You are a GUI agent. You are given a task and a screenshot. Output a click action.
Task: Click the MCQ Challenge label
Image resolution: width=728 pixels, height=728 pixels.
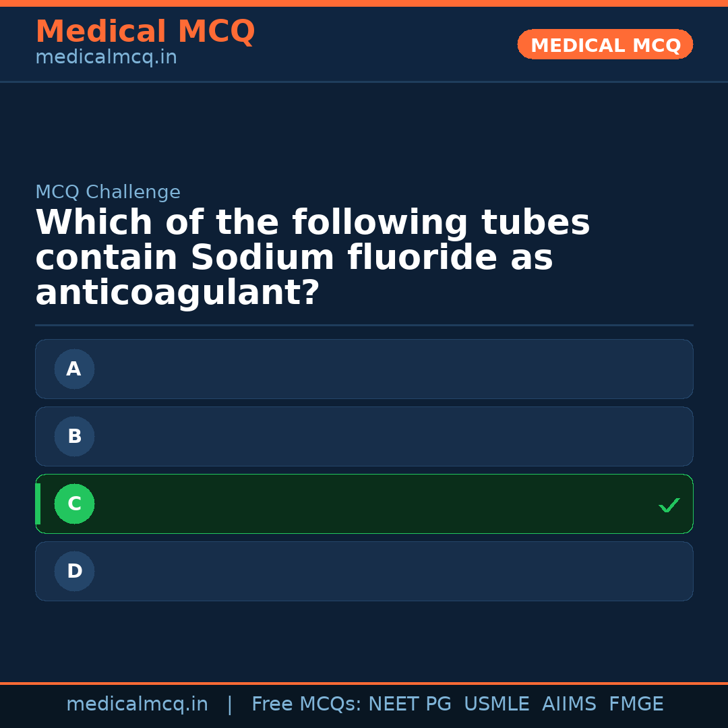pos(108,193)
